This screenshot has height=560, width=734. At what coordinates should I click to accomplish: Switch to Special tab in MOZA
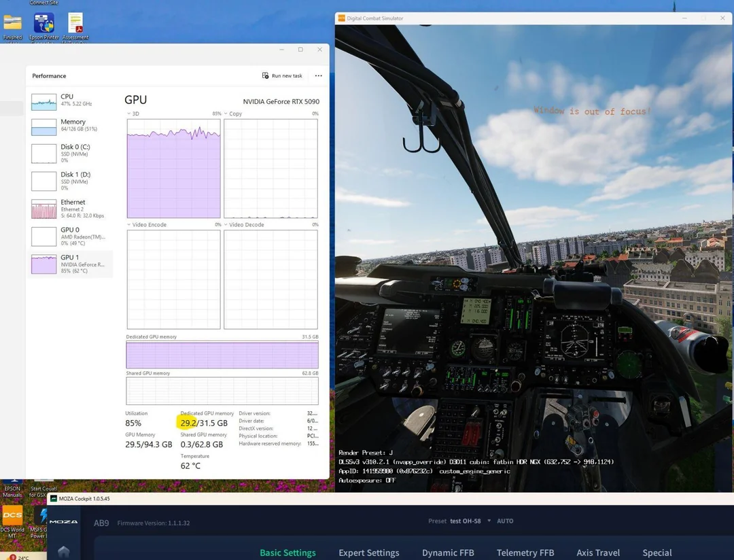pyautogui.click(x=657, y=553)
